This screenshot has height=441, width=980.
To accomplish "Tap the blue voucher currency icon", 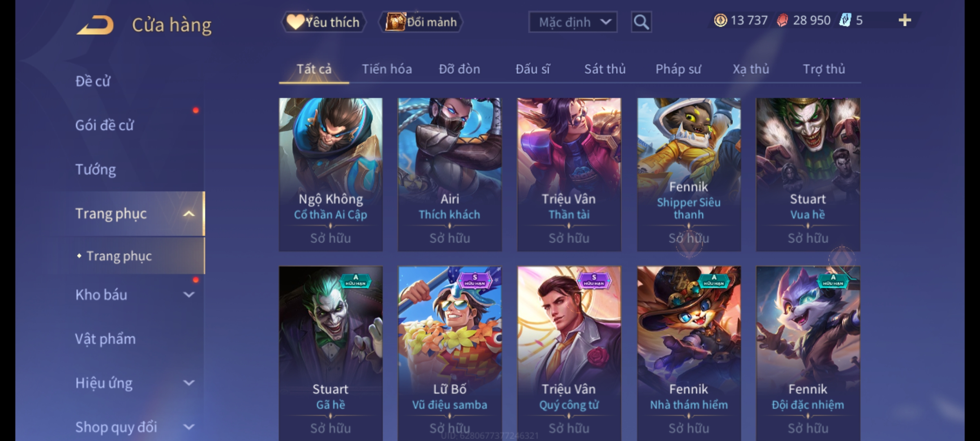I will click(845, 20).
